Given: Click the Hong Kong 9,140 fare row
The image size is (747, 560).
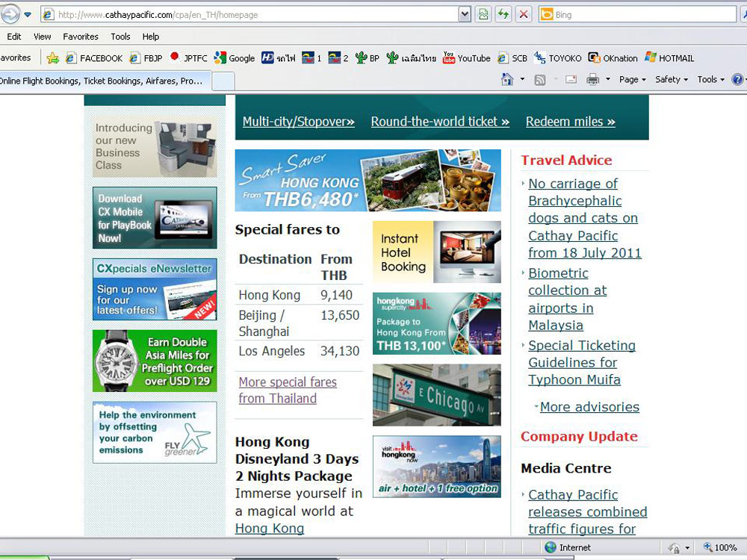Looking at the screenshot, I should point(299,295).
